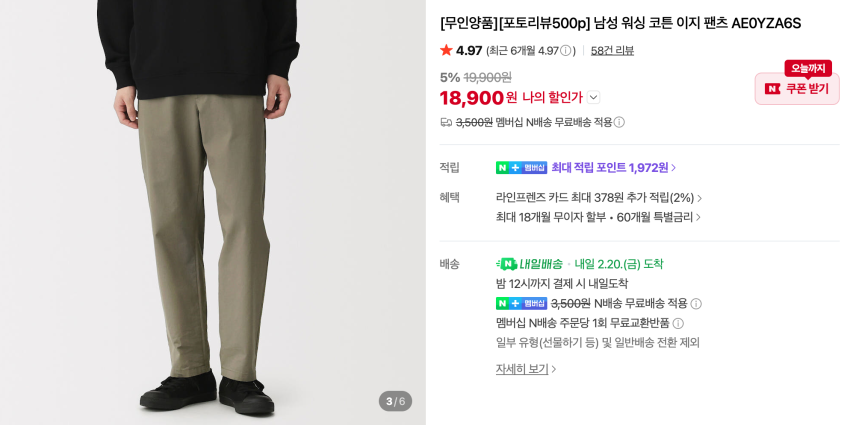Viewport: 850px width, 425px height.
Task: Expand the 최대 적립 포인트 1,972원 details
Action: [614, 168]
